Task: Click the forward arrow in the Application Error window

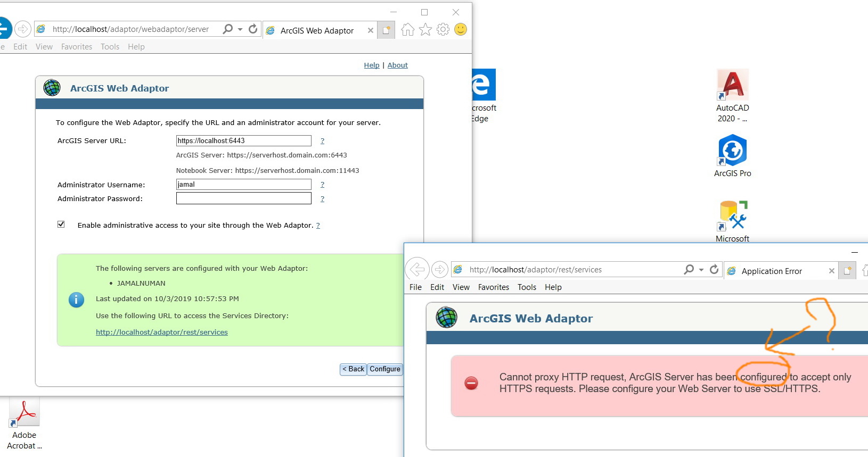Action: [x=439, y=270]
